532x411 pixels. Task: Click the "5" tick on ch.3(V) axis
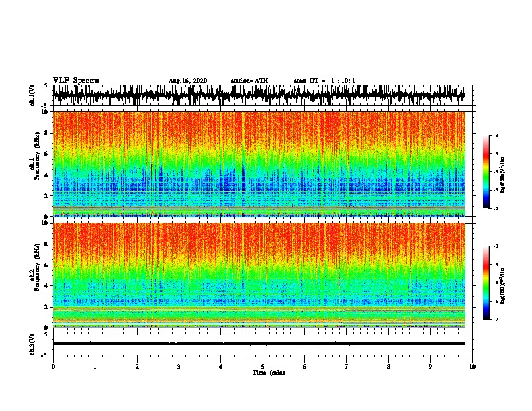pyautogui.click(x=47, y=334)
